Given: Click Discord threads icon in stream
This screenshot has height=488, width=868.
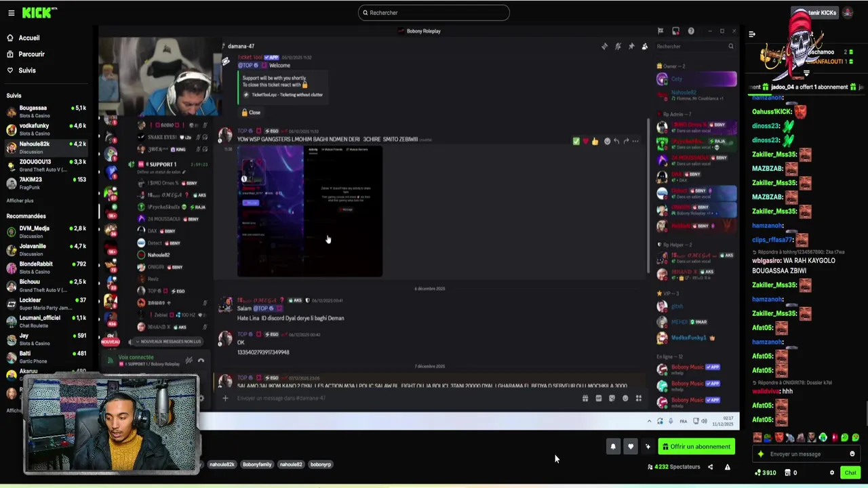Looking at the screenshot, I should click(604, 46).
